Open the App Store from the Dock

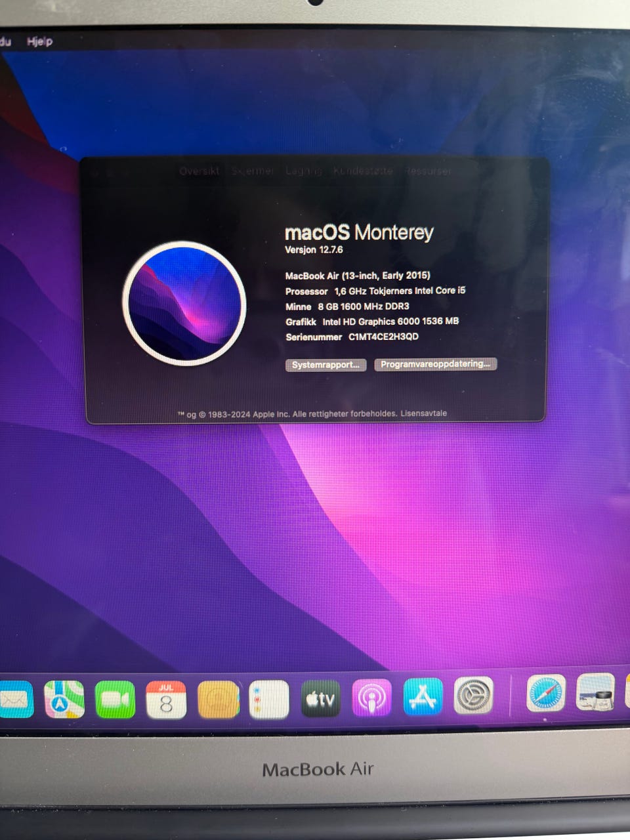click(423, 697)
